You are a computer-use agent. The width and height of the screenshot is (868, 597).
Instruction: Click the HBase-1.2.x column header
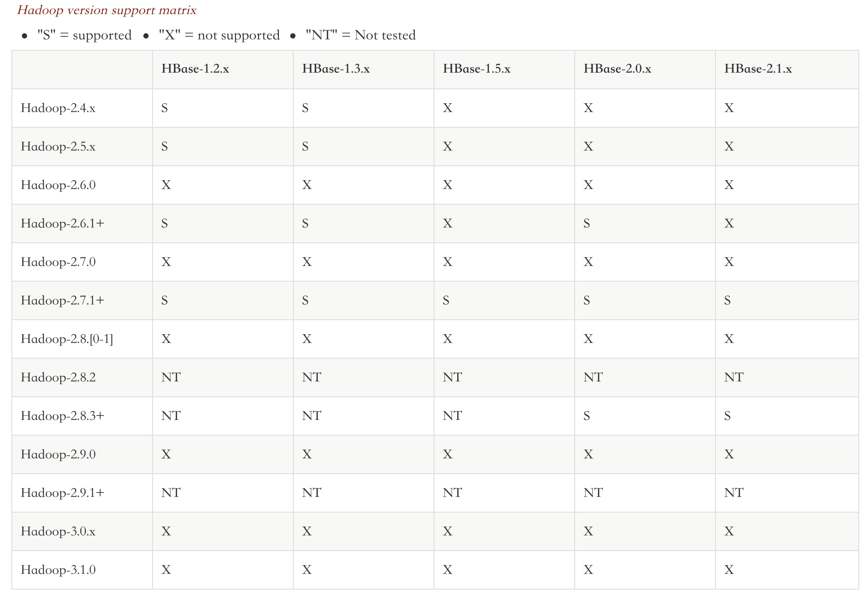(x=195, y=69)
